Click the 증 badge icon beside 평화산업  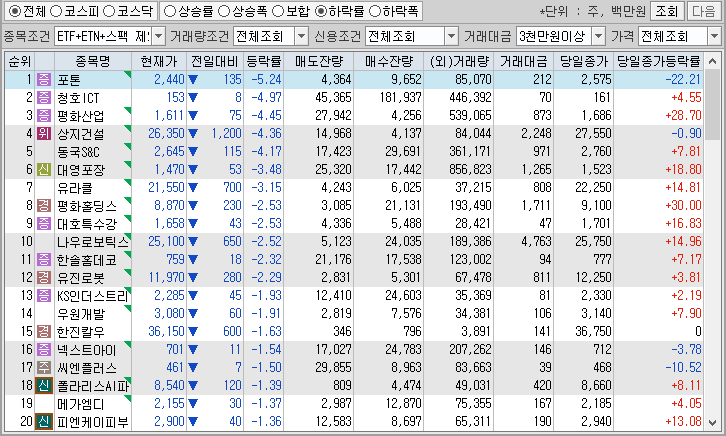tap(44, 116)
